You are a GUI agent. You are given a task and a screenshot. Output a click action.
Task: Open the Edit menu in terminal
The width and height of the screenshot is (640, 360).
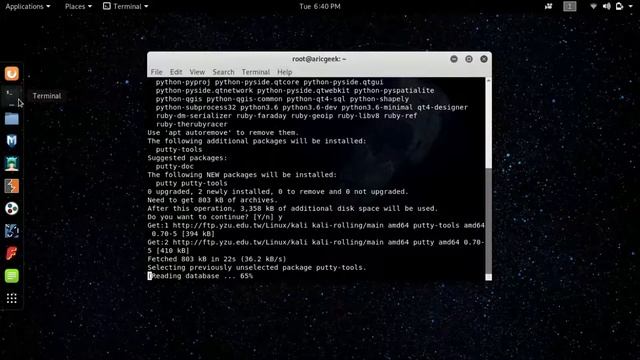[176, 72]
